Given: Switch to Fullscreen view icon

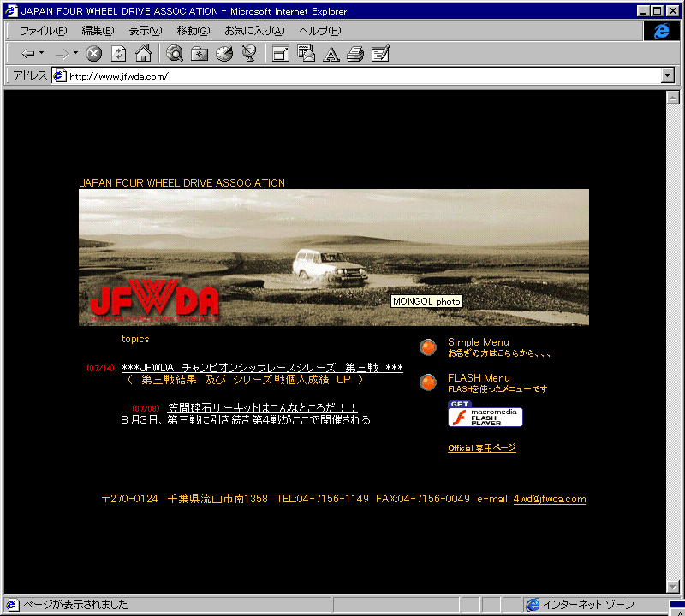Looking at the screenshot, I should (281, 54).
